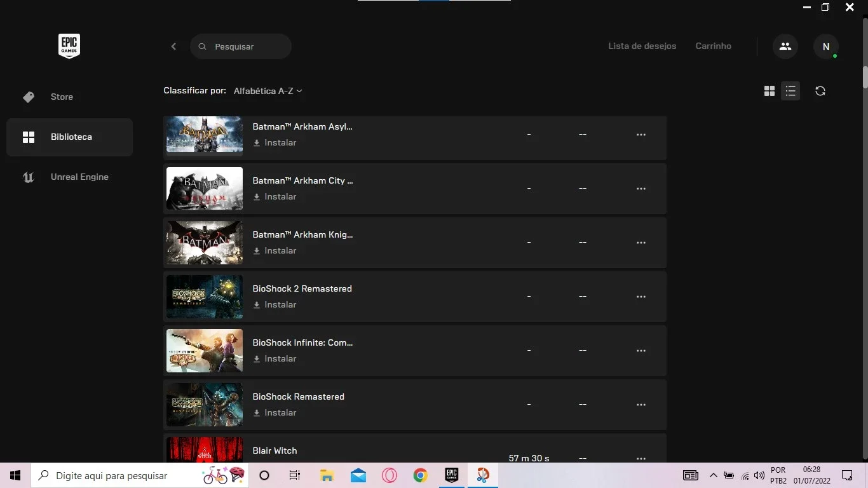This screenshot has width=868, height=488.
Task: Expand the Alfabética A-Z sort dropdown
Action: click(268, 91)
